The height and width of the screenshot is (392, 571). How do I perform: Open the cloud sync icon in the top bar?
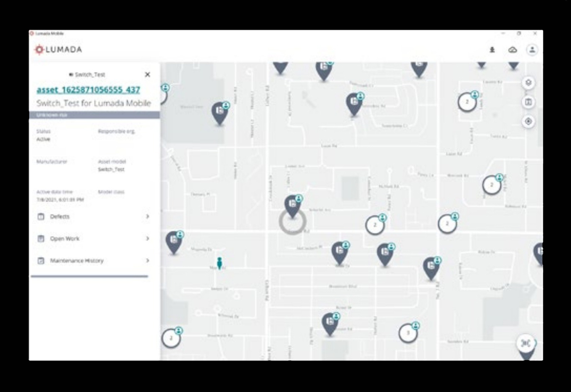[x=512, y=50]
